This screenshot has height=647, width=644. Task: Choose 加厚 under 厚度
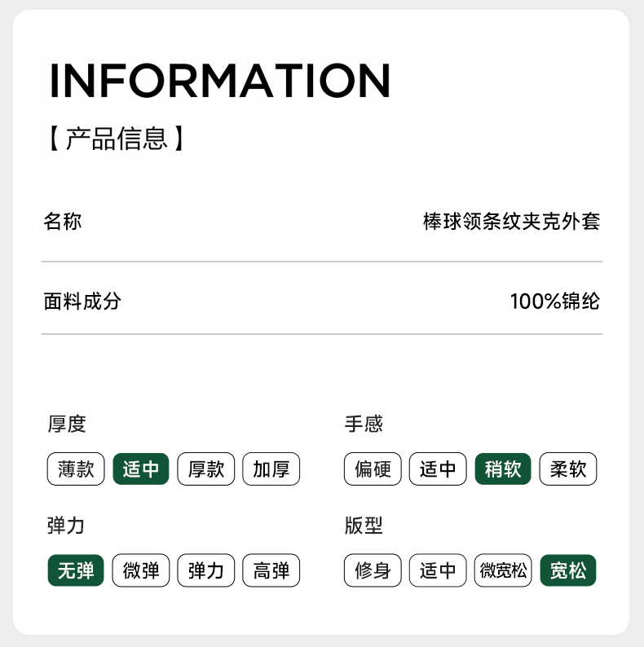[271, 469]
